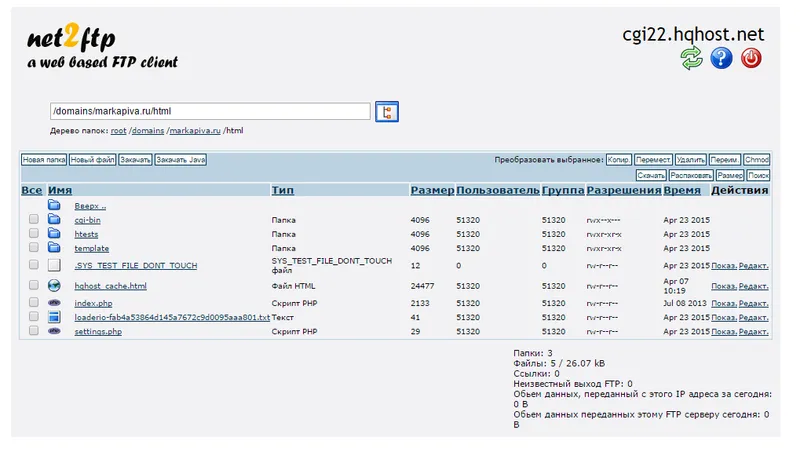Open the template folder link
This screenshot has width=800, height=473.
click(x=92, y=248)
